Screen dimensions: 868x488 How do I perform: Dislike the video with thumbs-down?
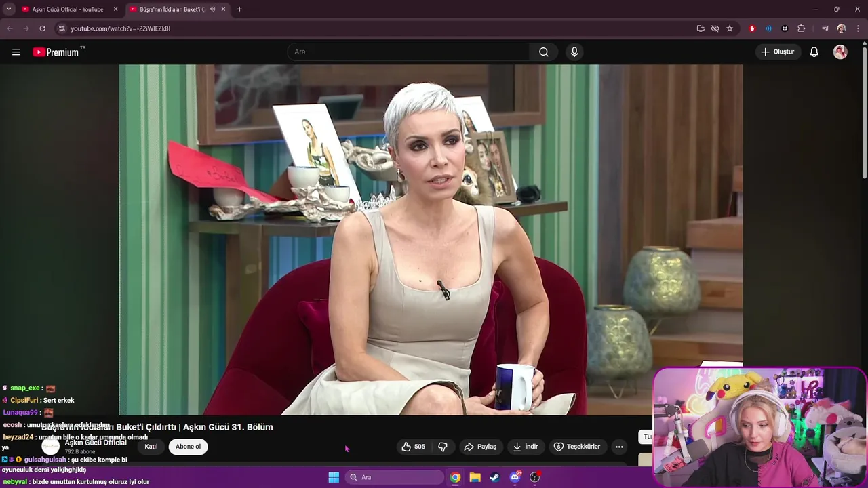tap(443, 447)
